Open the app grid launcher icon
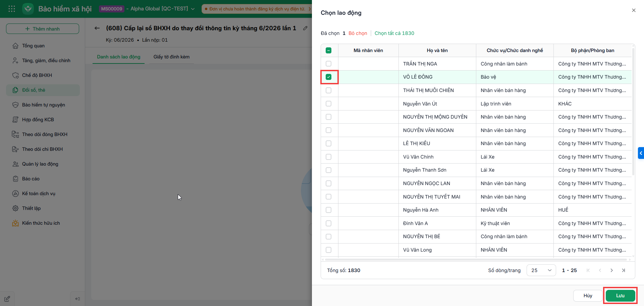Viewport: 644px width, 306px height. click(12, 9)
